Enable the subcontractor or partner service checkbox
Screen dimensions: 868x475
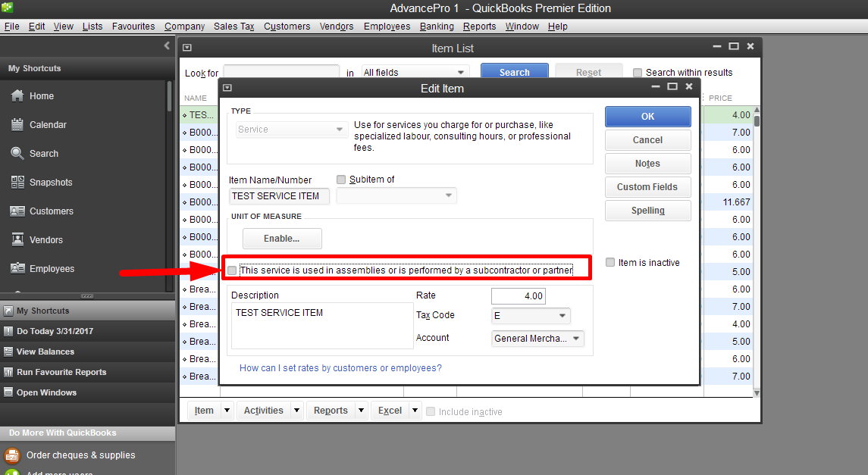click(232, 270)
